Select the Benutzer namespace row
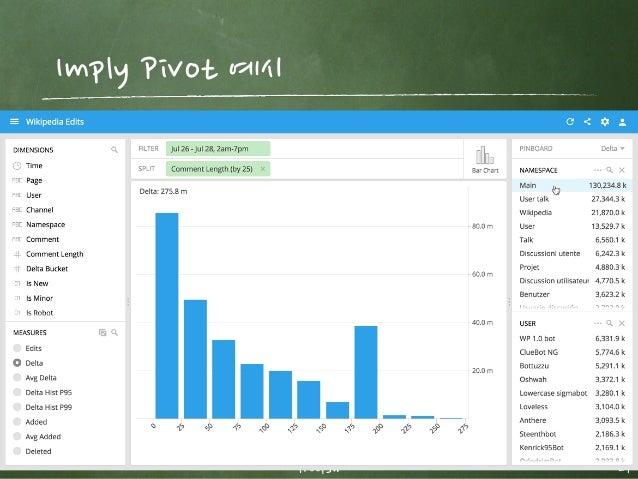 572,294
